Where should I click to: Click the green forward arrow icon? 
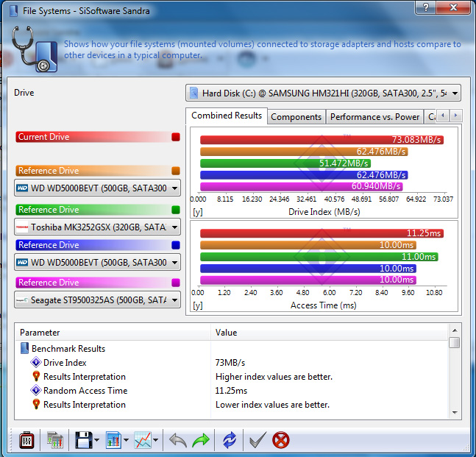[201, 440]
